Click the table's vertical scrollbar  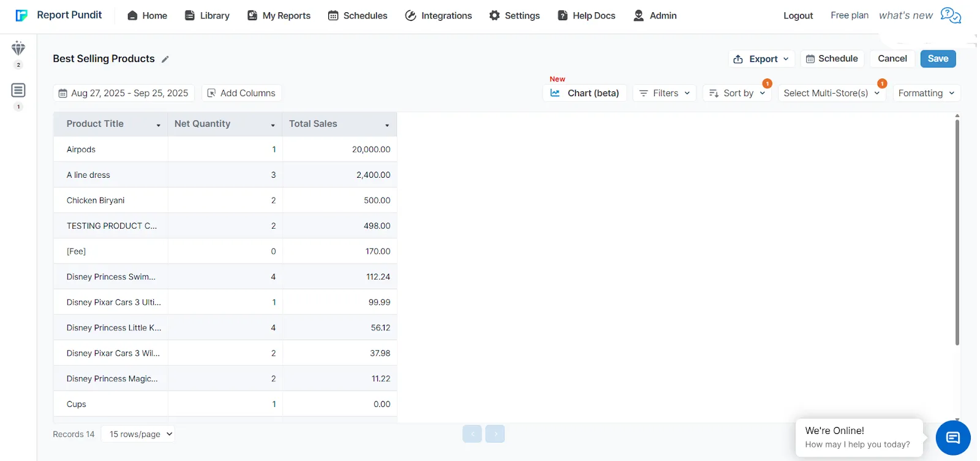click(x=957, y=233)
